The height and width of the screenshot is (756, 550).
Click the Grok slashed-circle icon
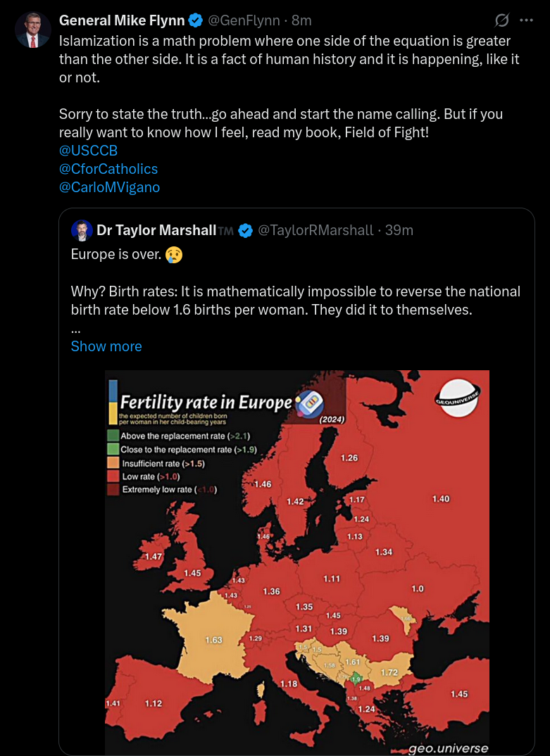[x=502, y=20]
